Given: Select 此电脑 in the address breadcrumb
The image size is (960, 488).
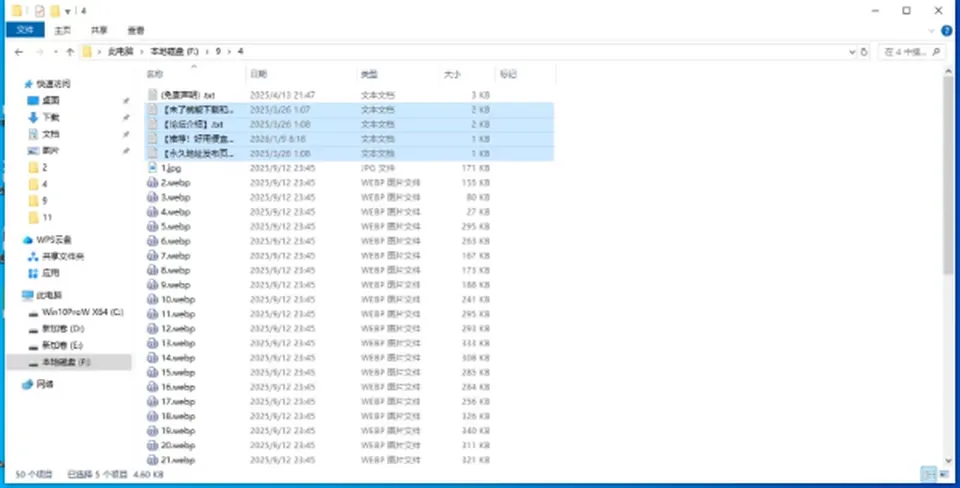Looking at the screenshot, I should [121, 52].
